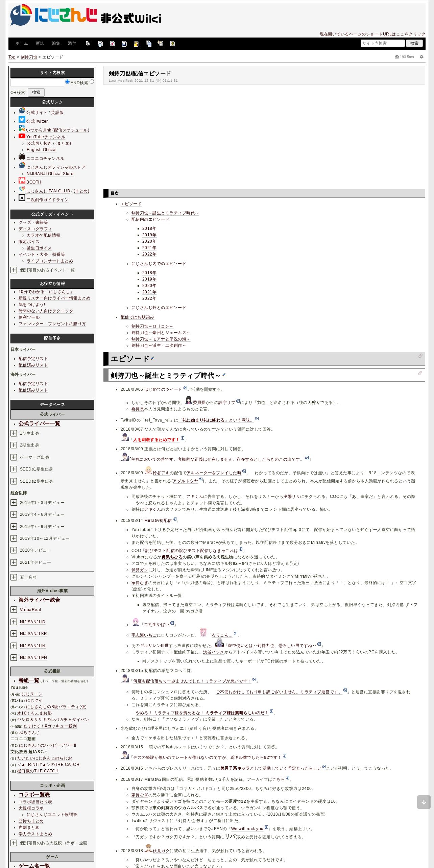Expand the 1期生出身 list
Screen dimensions: 434x868
(14, 433)
